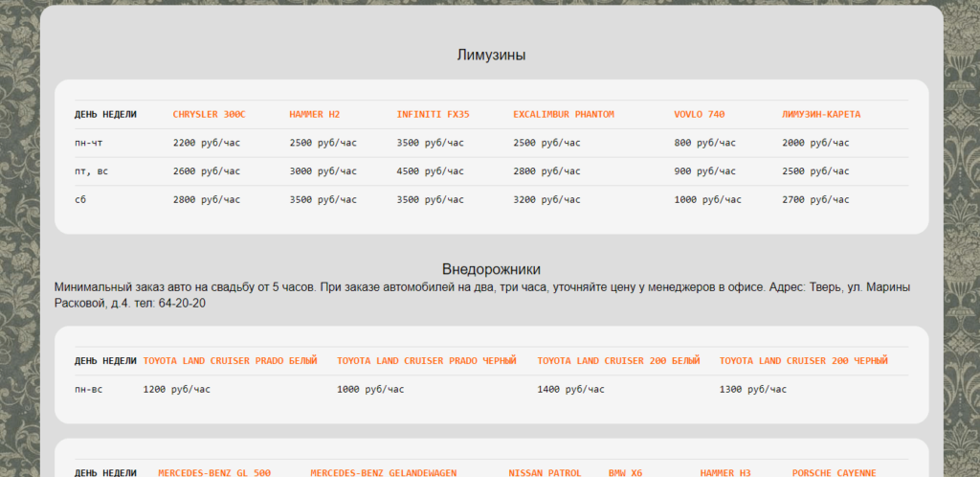The width and height of the screenshot is (980, 477).
Task: Open the Mercedes-Benz GL 500 link
Action: pos(214,472)
